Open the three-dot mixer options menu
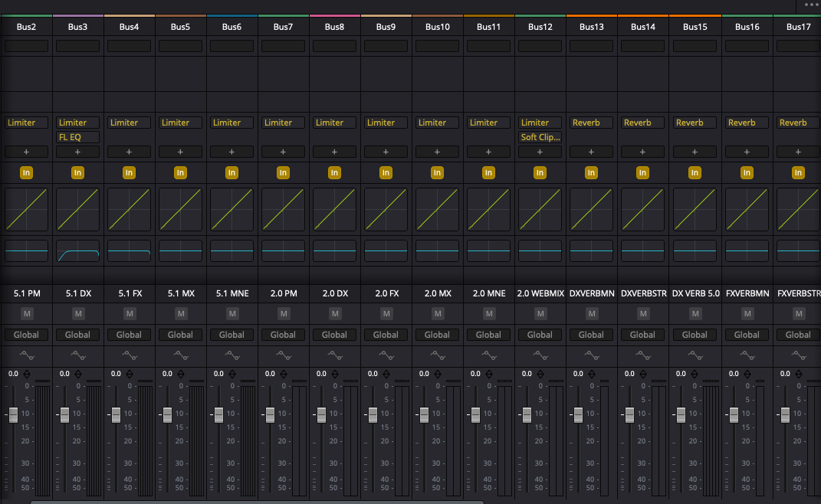The height and width of the screenshot is (504, 821). pos(811,5)
